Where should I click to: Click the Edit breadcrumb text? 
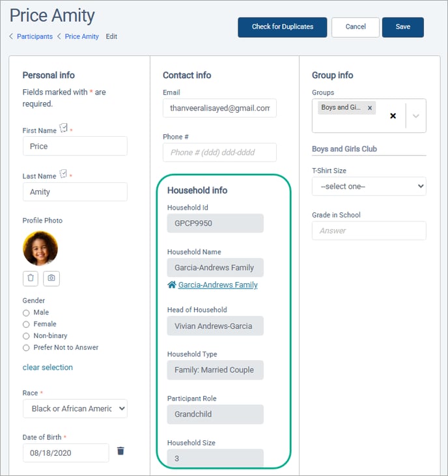(x=111, y=36)
